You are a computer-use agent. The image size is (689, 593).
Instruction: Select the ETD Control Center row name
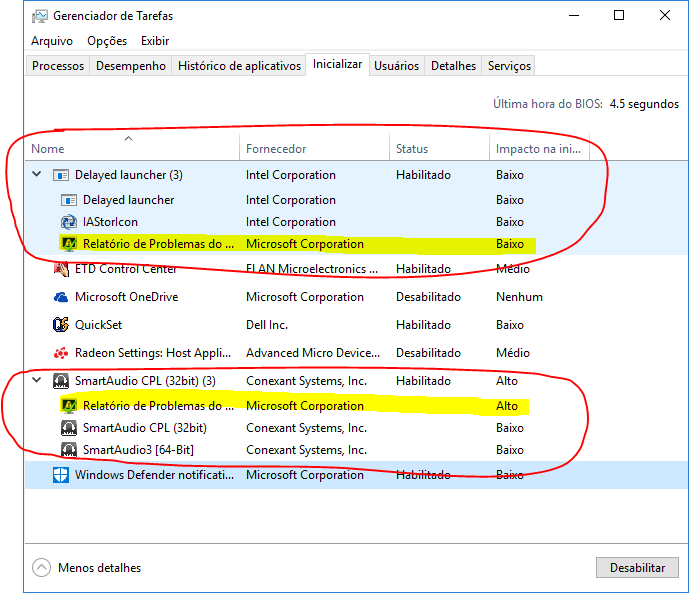tap(126, 269)
